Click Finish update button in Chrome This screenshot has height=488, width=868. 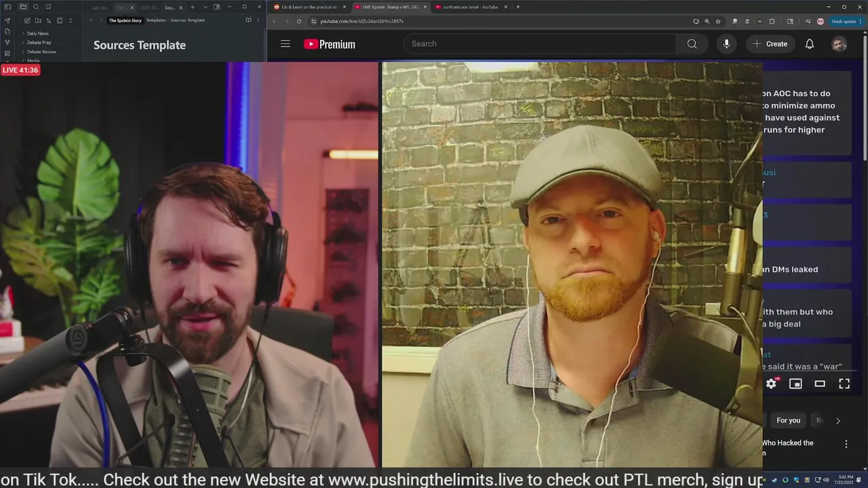pos(847,21)
